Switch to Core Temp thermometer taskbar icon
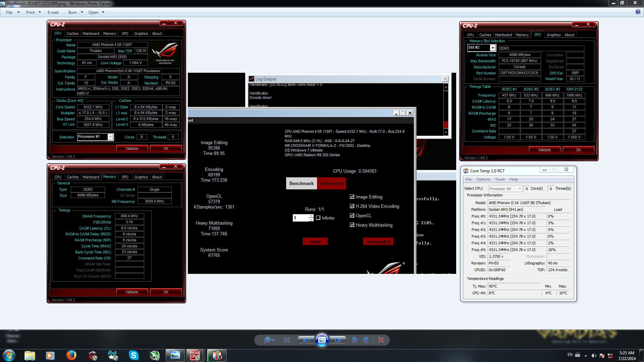 point(217,355)
